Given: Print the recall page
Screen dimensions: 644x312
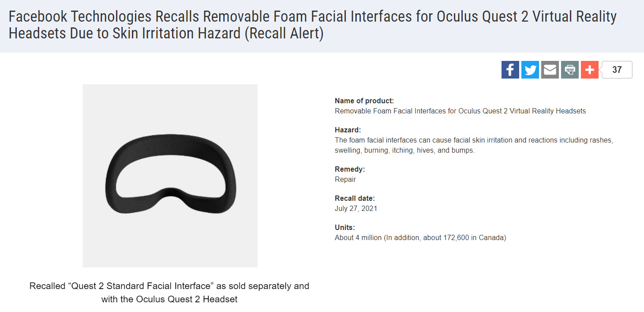Looking at the screenshot, I should point(569,70).
